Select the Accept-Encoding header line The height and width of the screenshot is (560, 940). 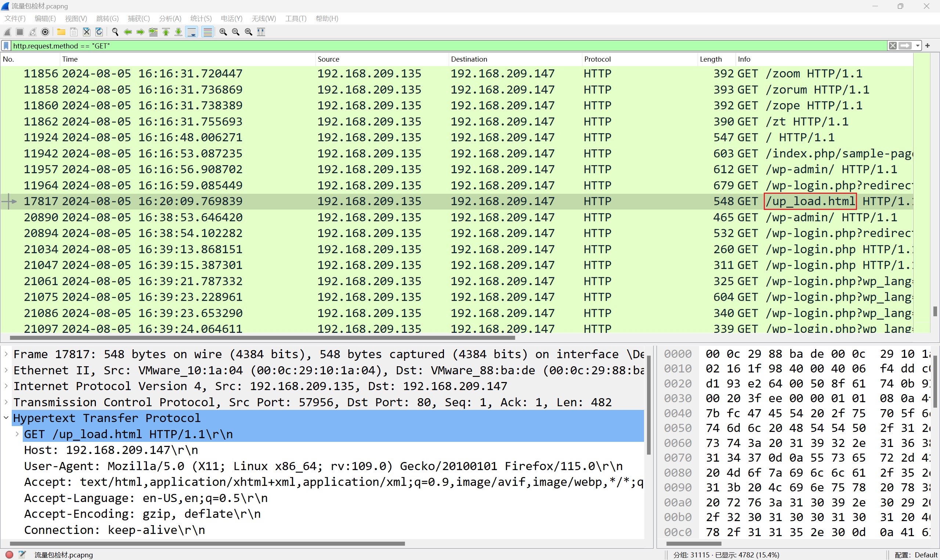tap(142, 514)
